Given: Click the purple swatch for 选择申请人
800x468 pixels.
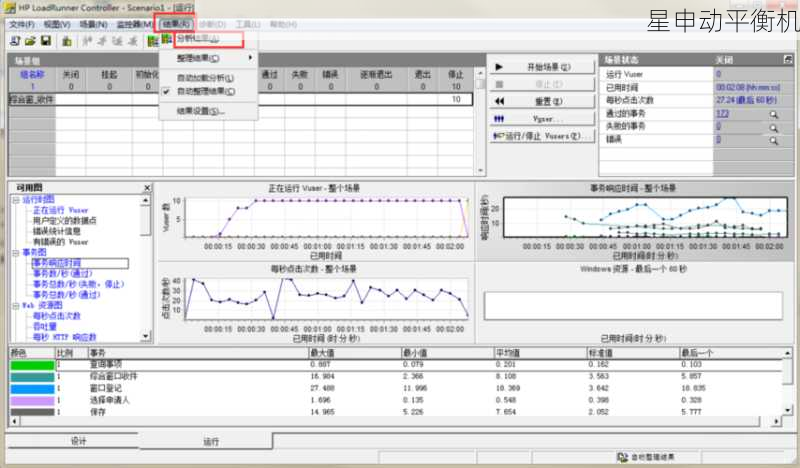Looking at the screenshot, I should (x=32, y=401).
